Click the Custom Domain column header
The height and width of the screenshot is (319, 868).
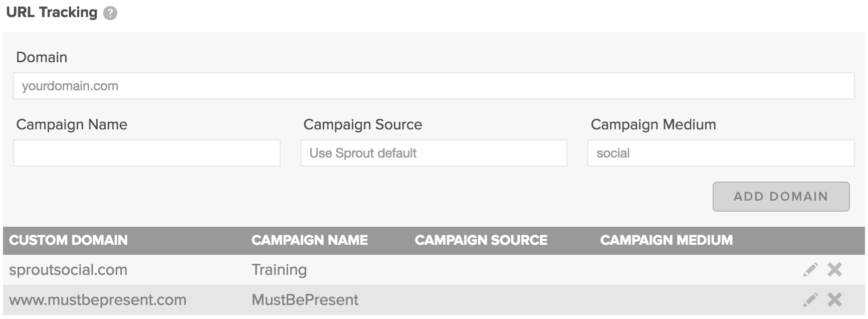tap(69, 240)
